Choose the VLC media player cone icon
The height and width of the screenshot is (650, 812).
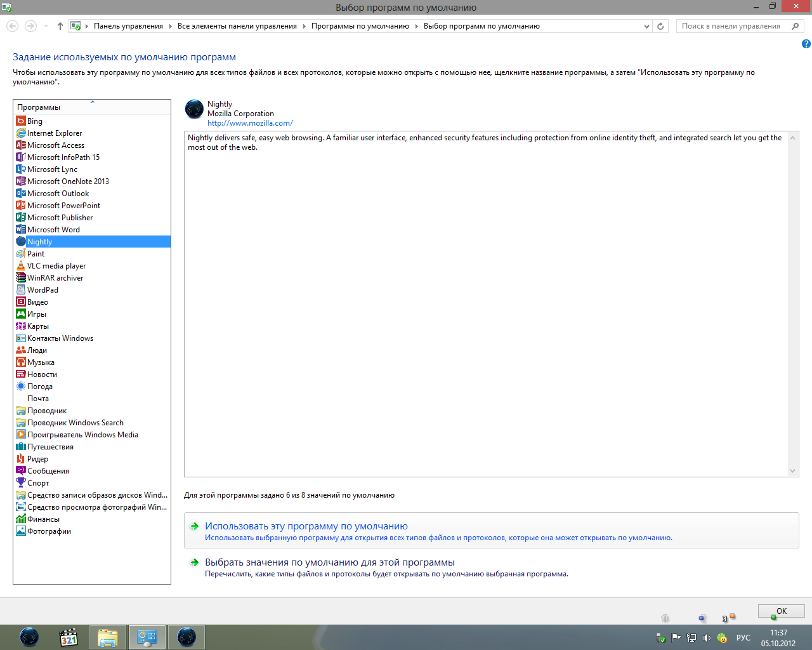[x=21, y=266]
